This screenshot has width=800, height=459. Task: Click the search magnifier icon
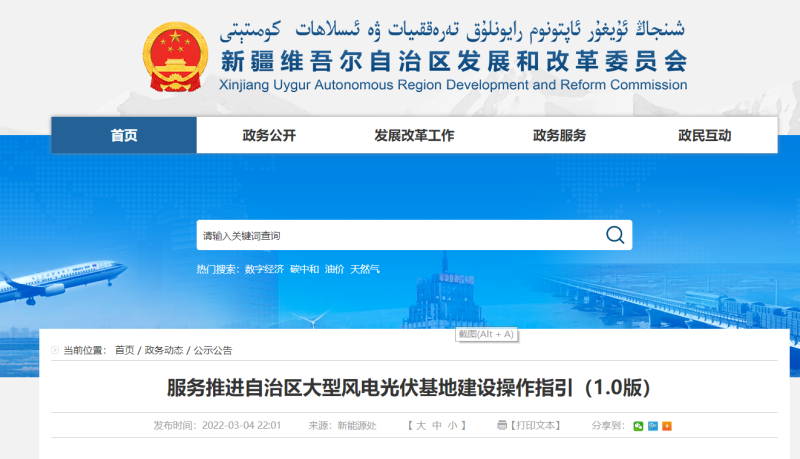click(614, 236)
